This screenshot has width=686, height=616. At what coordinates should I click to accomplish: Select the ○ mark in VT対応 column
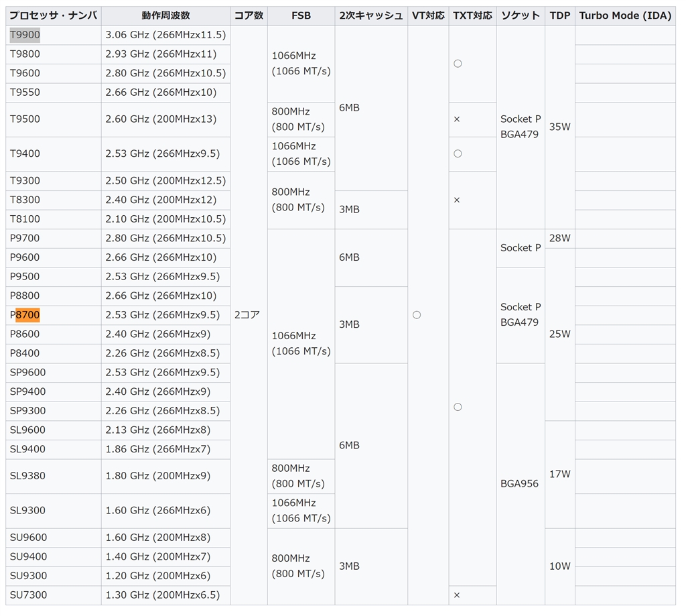tap(417, 315)
